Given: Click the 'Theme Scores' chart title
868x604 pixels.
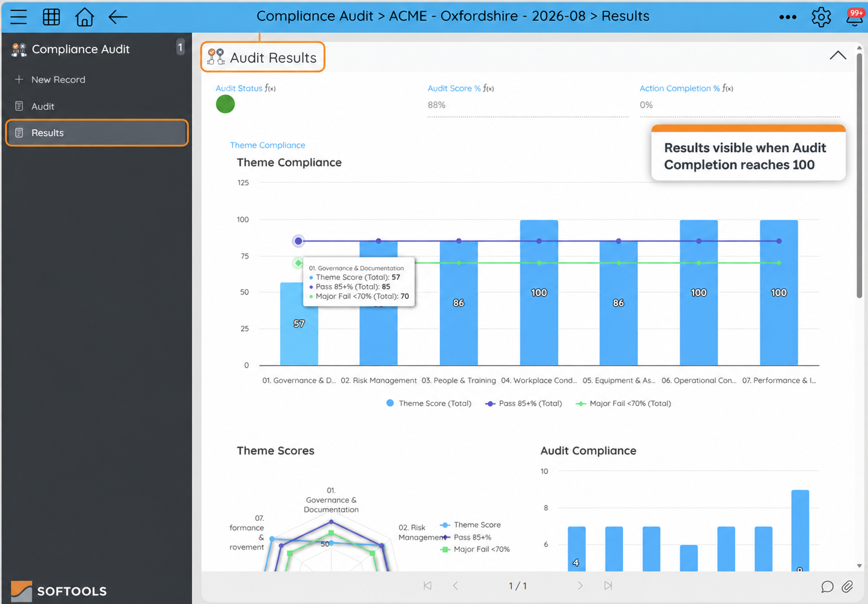Looking at the screenshot, I should click(275, 450).
